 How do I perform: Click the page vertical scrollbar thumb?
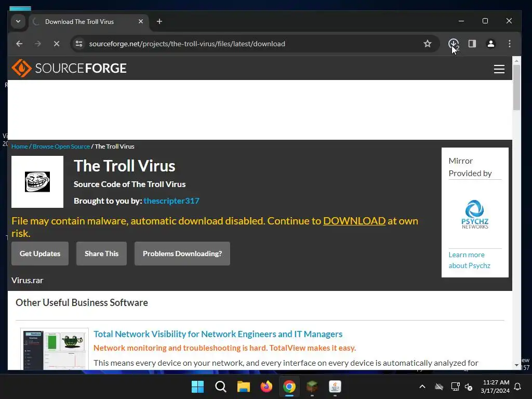click(516, 87)
